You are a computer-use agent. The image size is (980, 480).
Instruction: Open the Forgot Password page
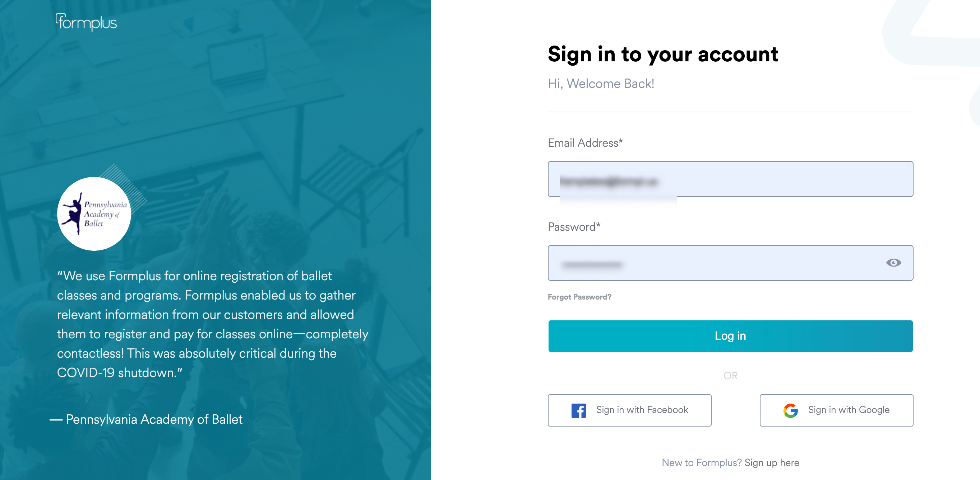[579, 297]
